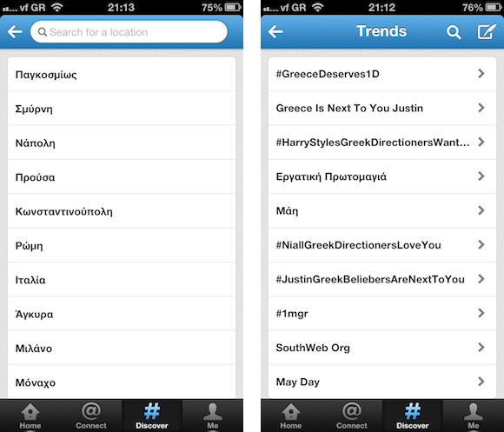Tap the back arrow beside the location search
The image size is (504, 432).
click(15, 31)
